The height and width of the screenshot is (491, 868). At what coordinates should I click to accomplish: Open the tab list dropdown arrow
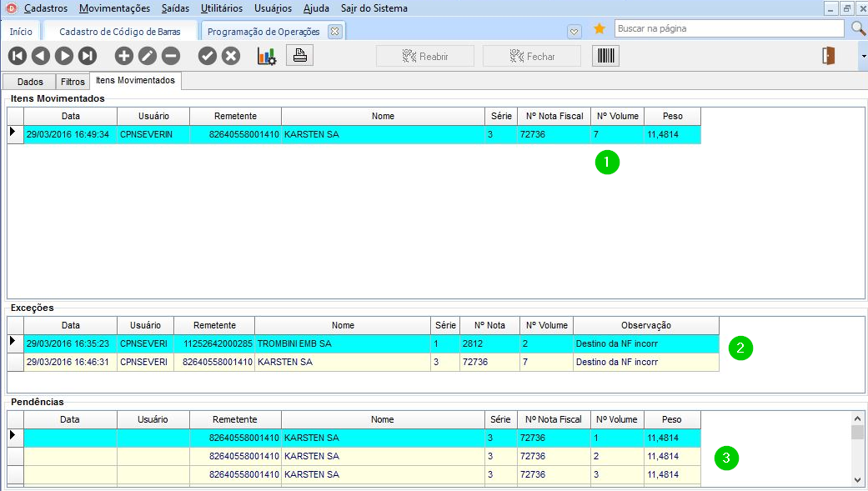[574, 31]
